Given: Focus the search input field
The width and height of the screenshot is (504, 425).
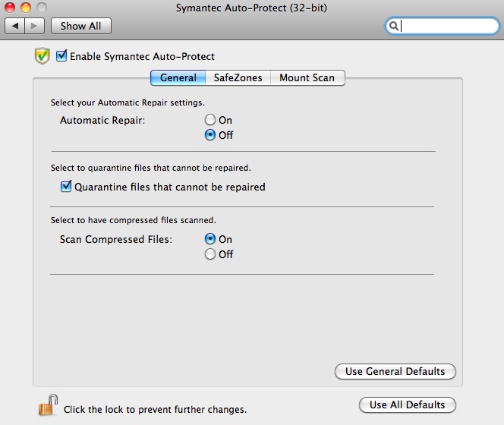Looking at the screenshot, I should point(448,26).
